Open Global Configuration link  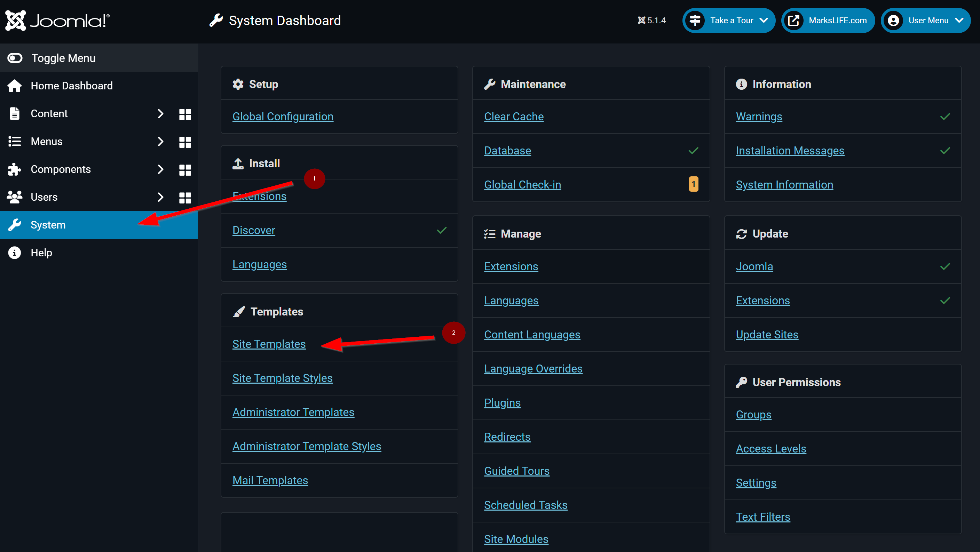point(283,116)
